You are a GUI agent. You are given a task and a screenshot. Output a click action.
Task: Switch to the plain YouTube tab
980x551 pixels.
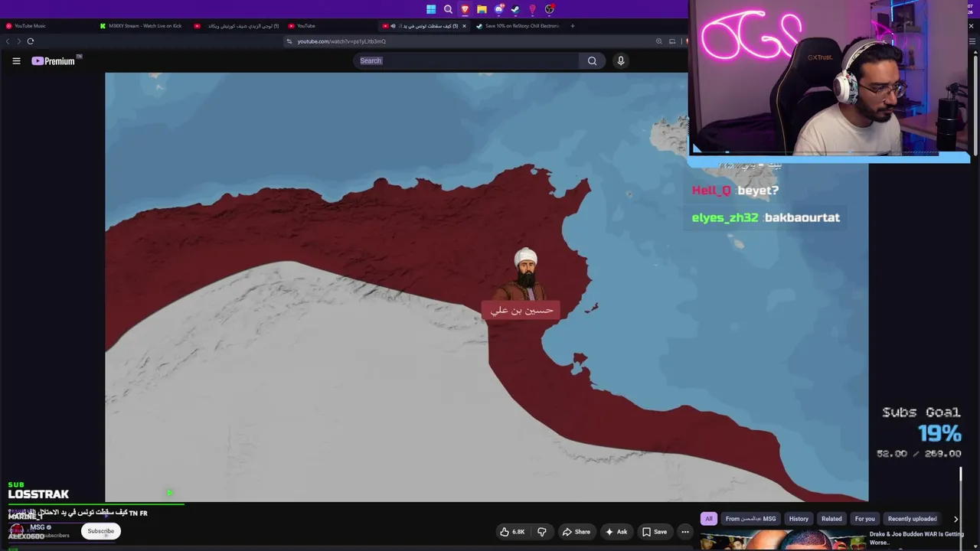point(329,26)
